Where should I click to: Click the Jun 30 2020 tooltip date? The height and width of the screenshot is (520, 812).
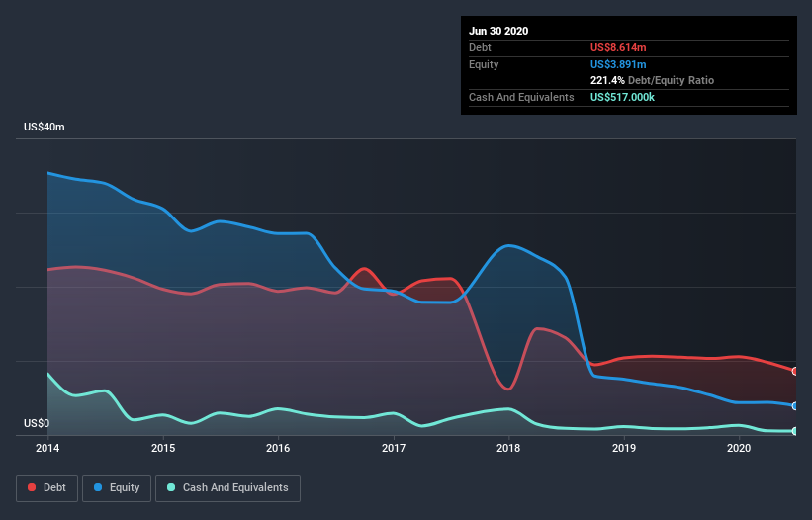498,31
